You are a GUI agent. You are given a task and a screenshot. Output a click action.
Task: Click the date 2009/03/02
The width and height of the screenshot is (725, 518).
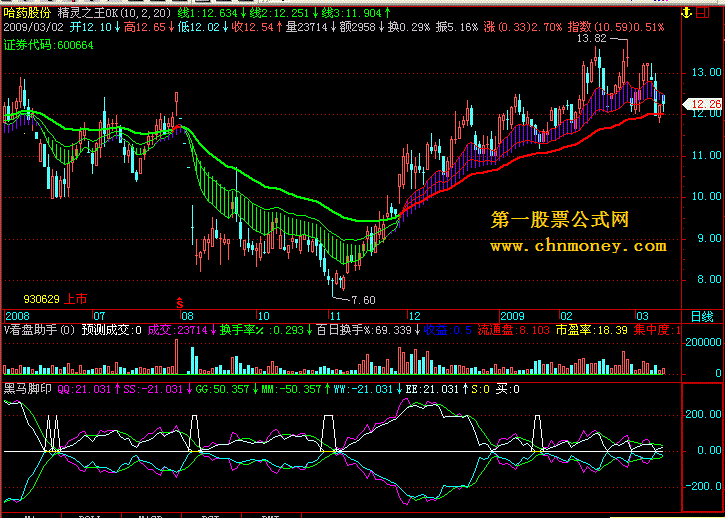33,27
